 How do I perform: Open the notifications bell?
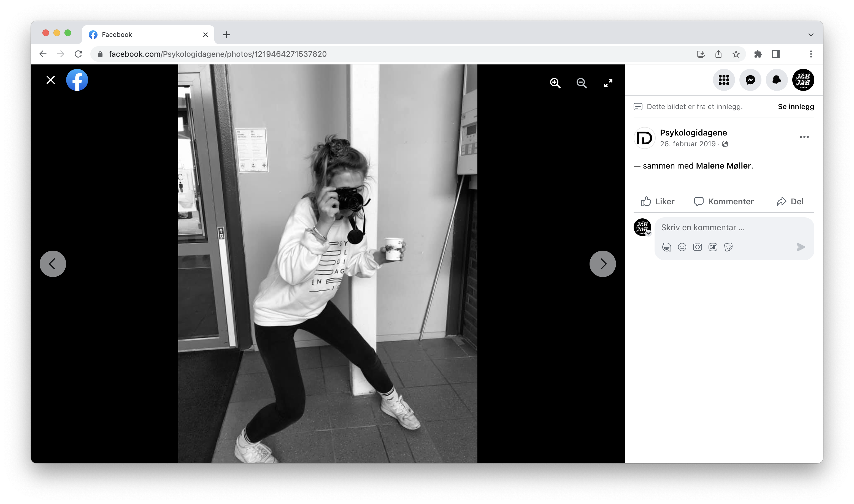[x=777, y=80]
